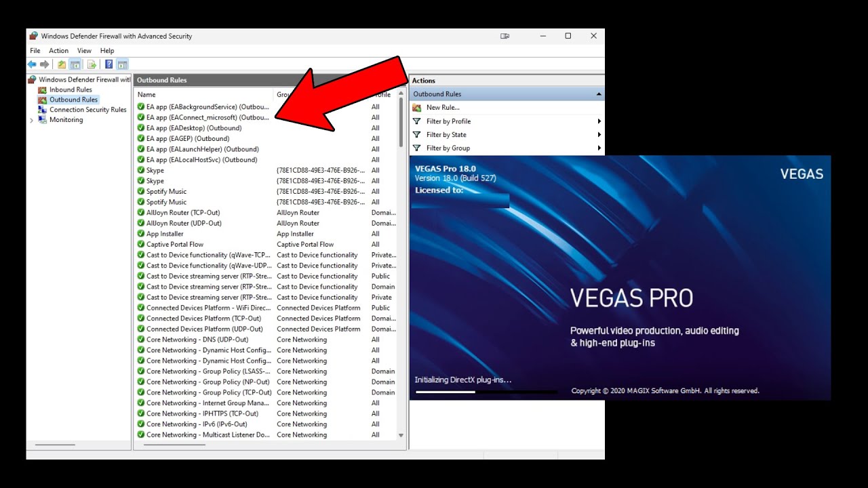Select the EA app (EAGEP) (Outbound) rule
This screenshot has width=868, height=488.
188,139
